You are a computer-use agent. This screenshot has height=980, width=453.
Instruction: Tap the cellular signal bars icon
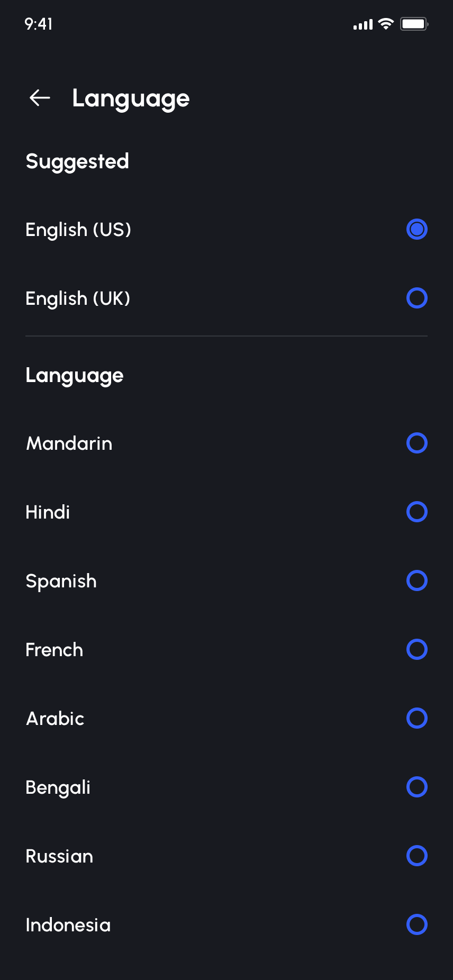click(363, 24)
